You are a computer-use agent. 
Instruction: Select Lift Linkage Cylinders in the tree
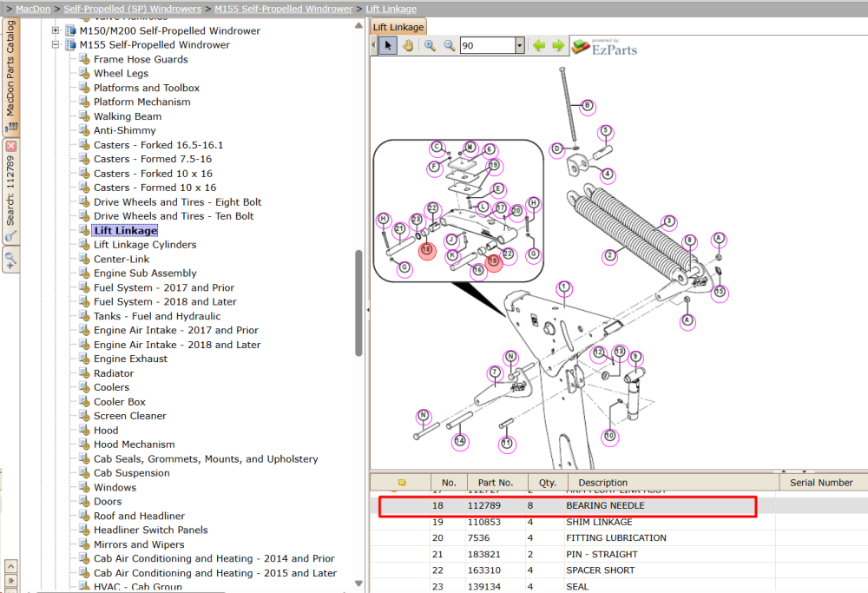coord(144,244)
